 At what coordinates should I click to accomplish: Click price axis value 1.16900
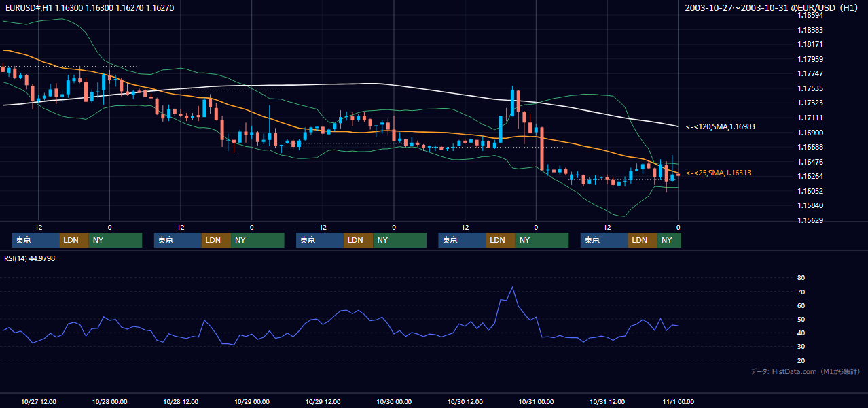[810, 133]
